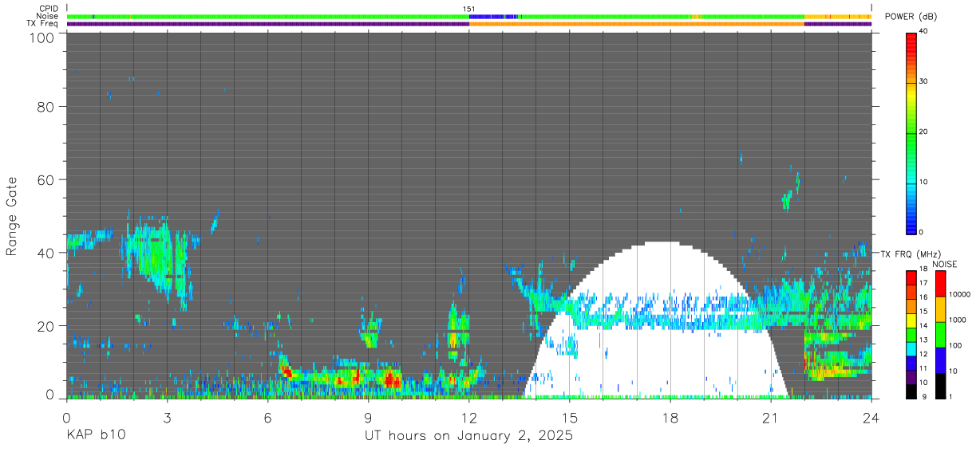Click the '100' label on the Range Gate axis
Image resolution: width=980 pixels, height=452 pixels.
(x=41, y=37)
